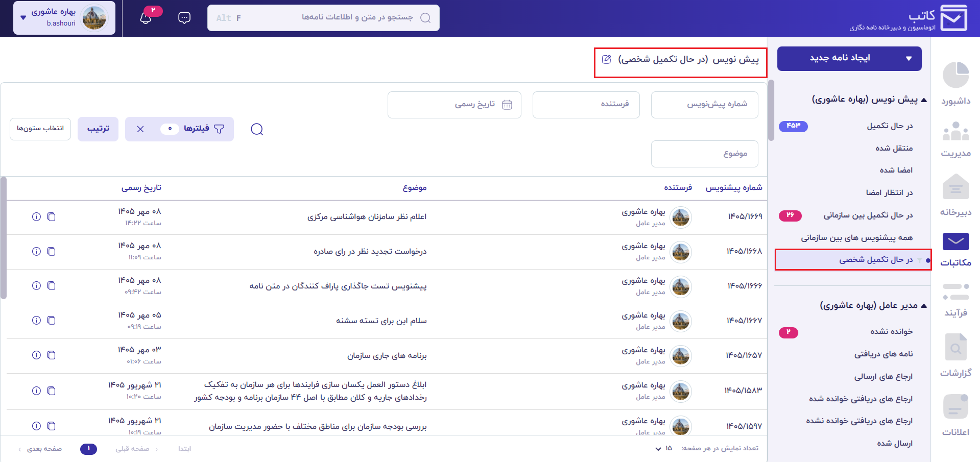Open the notifications bell icon
Screen dimensions: 980x462
[x=146, y=18]
